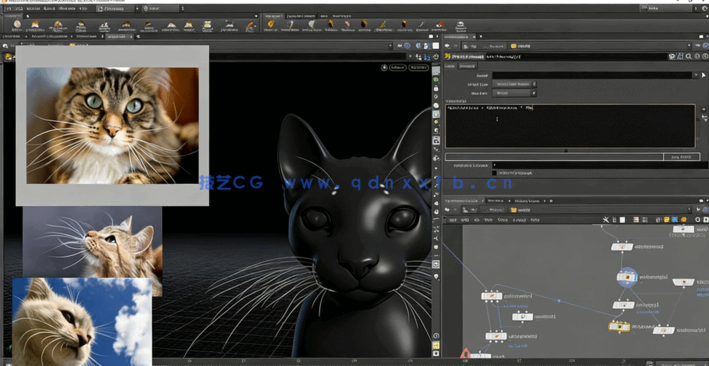Select the yellow-outlined node in network editor

(619, 326)
